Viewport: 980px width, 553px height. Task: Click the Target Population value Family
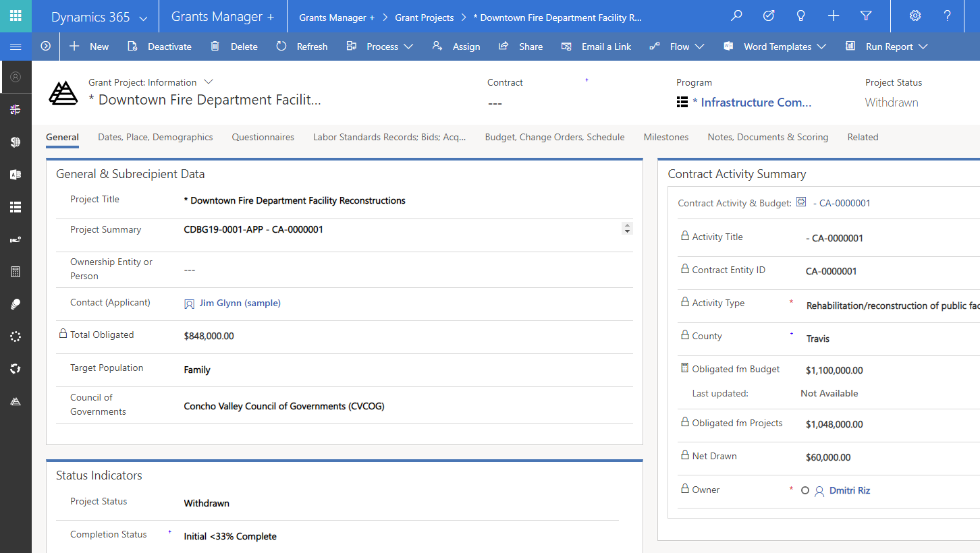197,370
